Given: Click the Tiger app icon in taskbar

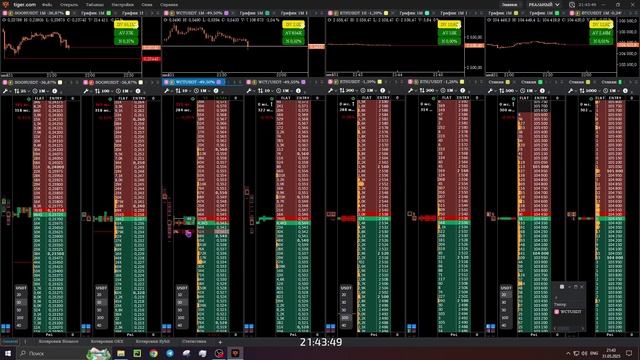Looking at the screenshot, I should click(x=236, y=353).
